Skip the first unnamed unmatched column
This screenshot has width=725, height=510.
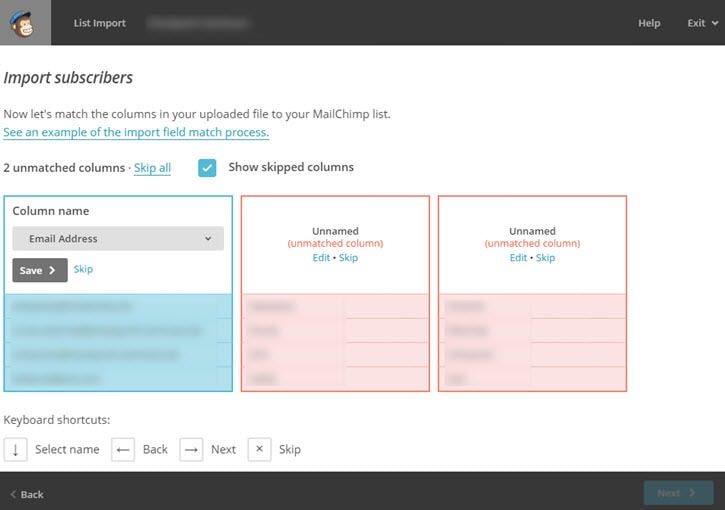348,258
